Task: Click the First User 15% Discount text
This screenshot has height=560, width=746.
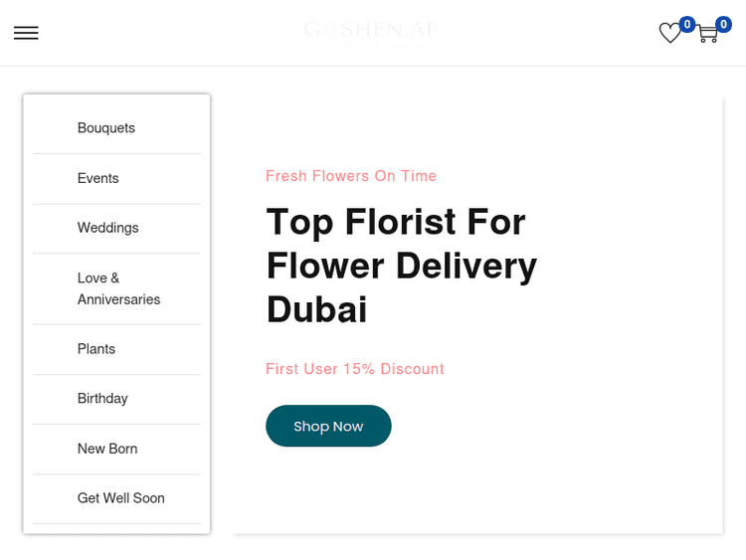Action: click(x=355, y=369)
